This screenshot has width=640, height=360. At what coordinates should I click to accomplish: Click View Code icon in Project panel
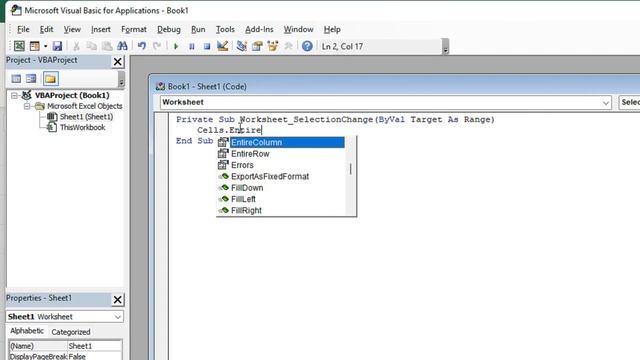(x=16, y=78)
